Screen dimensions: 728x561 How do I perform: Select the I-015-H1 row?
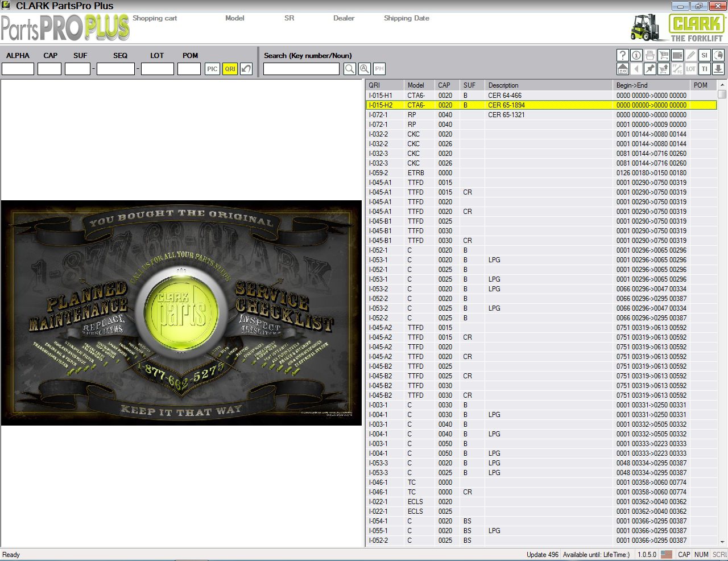541,96
